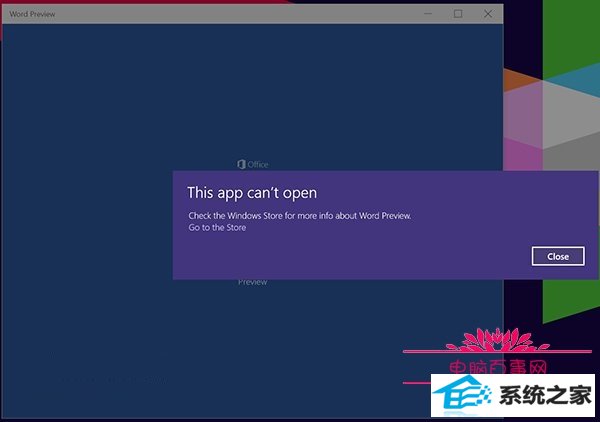The height and width of the screenshot is (422, 600).
Task: Click the Preview text on the splash screen
Action: coord(253,282)
